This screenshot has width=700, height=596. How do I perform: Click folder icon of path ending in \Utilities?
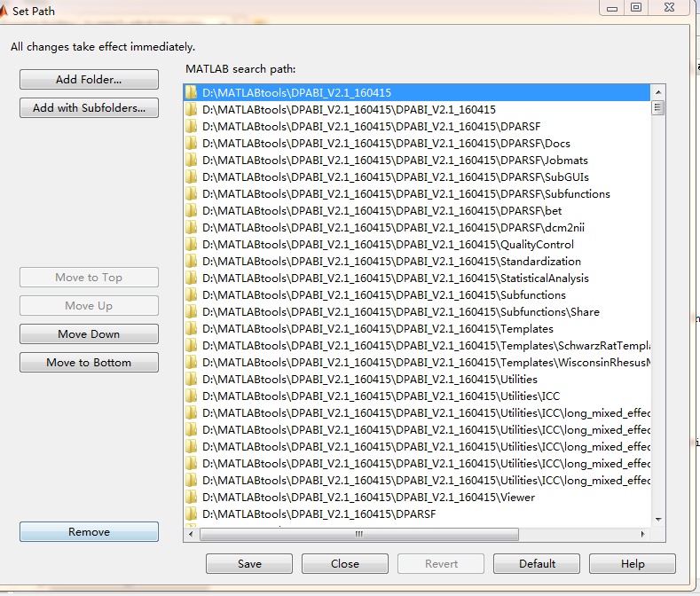pos(191,380)
